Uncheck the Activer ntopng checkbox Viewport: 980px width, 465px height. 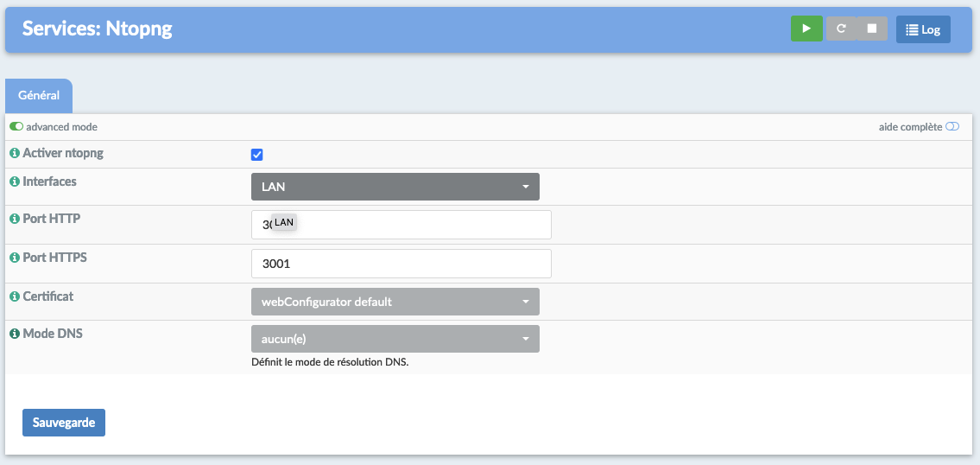[x=257, y=155]
